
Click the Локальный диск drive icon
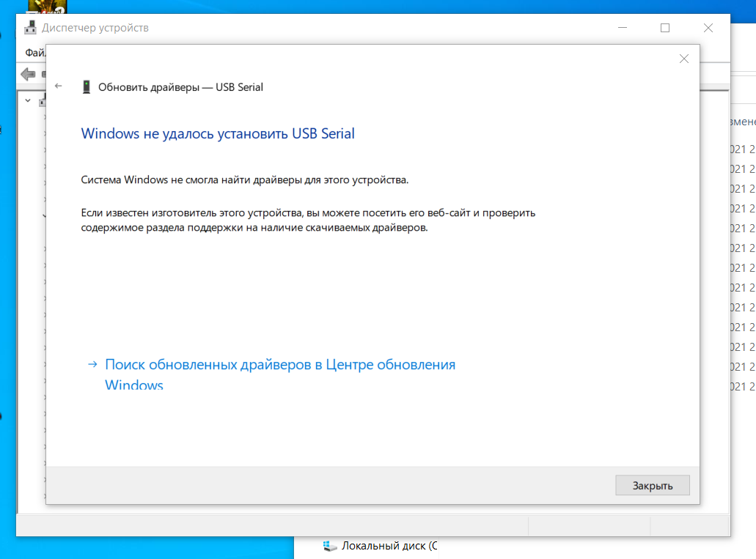click(x=330, y=546)
